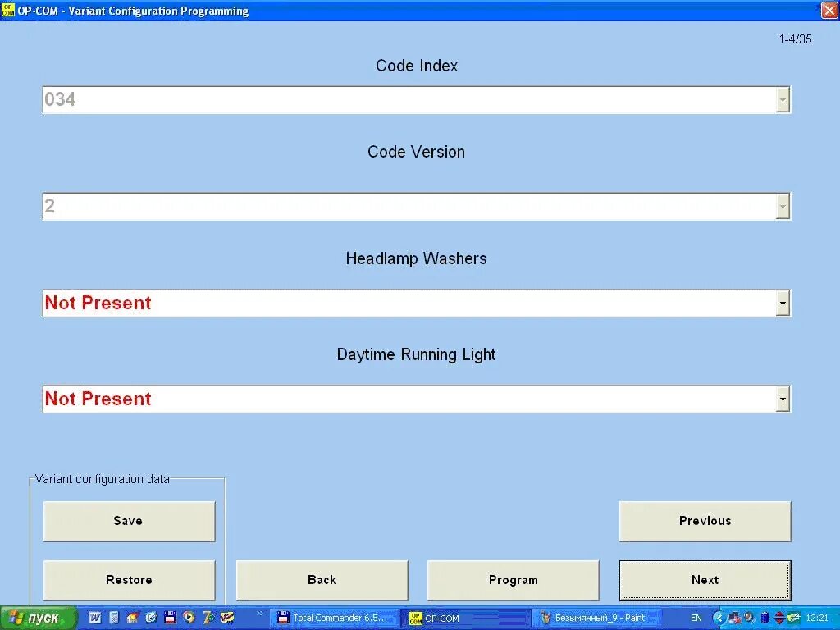Expand the Daytime Running Light dropdown
Screen dimensions: 840x630
point(782,399)
